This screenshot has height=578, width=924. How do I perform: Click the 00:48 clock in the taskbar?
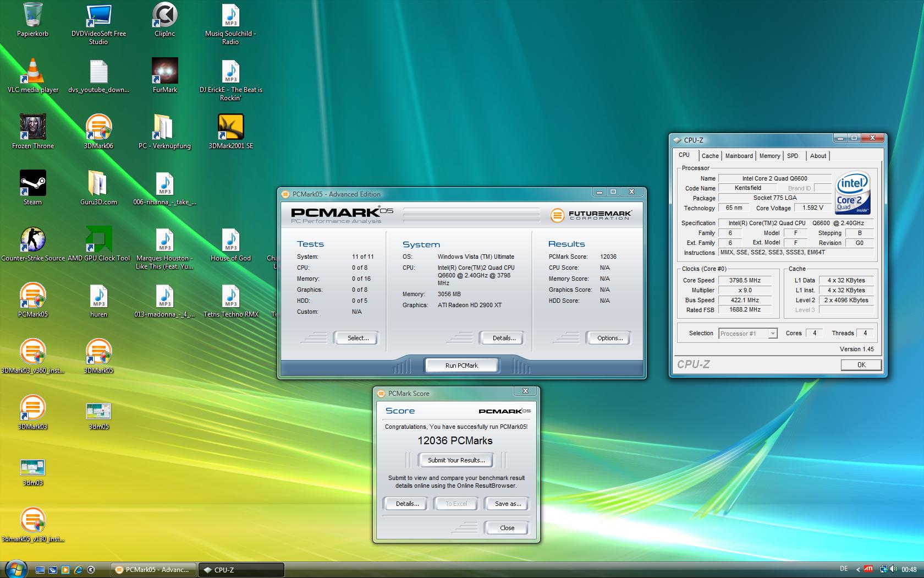[909, 570]
